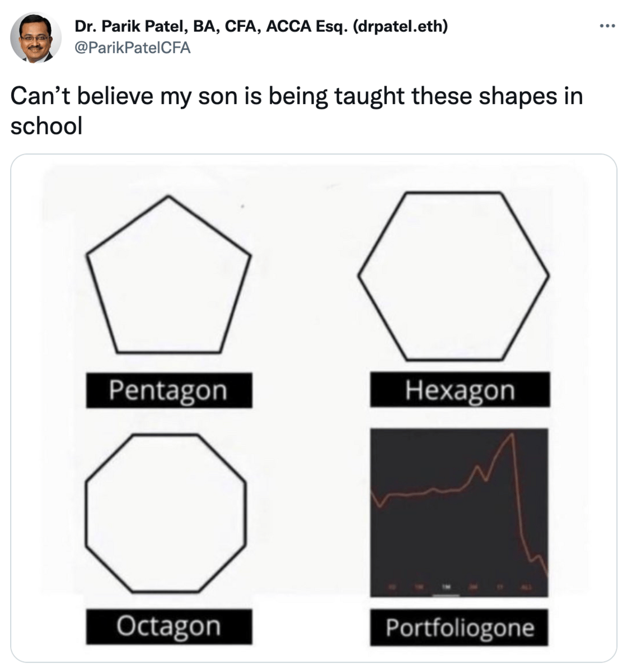The width and height of the screenshot is (632, 672).
Task: Click the octagon shape outline
Action: point(166,512)
